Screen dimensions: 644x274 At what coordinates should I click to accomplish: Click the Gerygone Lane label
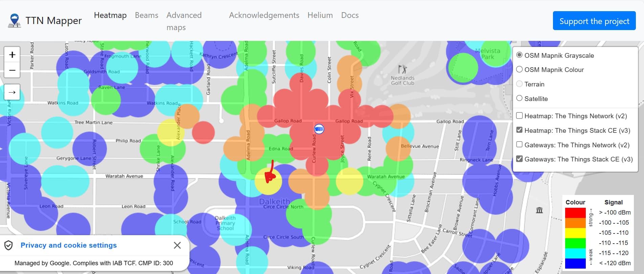click(x=74, y=158)
